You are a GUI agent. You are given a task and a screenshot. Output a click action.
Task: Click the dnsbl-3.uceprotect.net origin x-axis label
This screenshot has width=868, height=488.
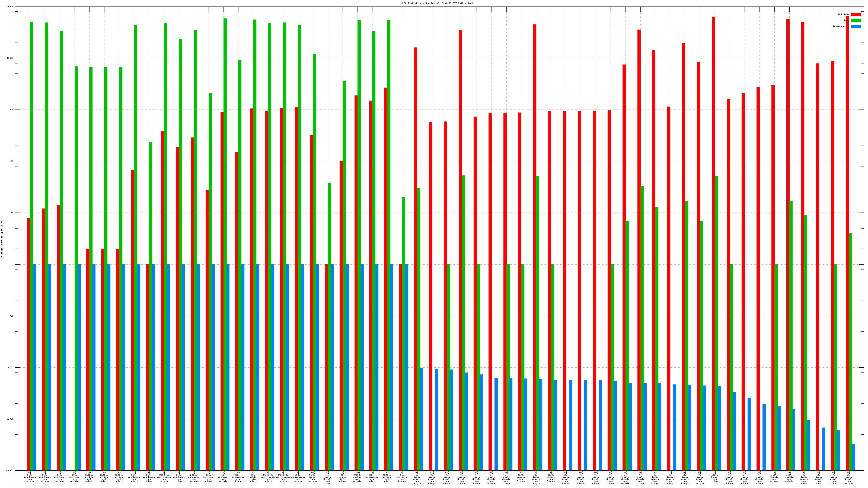(268, 477)
